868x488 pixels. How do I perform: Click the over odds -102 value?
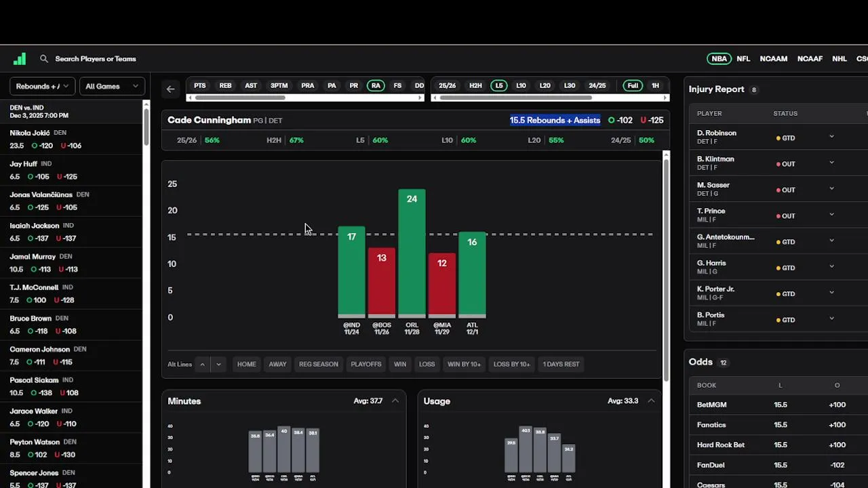coord(620,120)
